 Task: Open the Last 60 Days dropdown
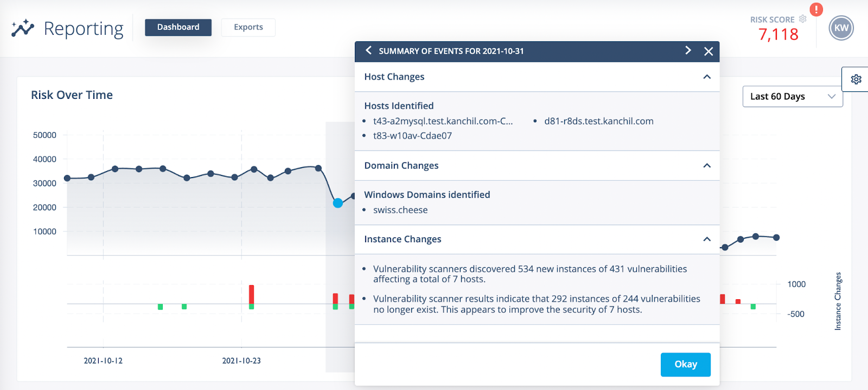[x=792, y=97]
